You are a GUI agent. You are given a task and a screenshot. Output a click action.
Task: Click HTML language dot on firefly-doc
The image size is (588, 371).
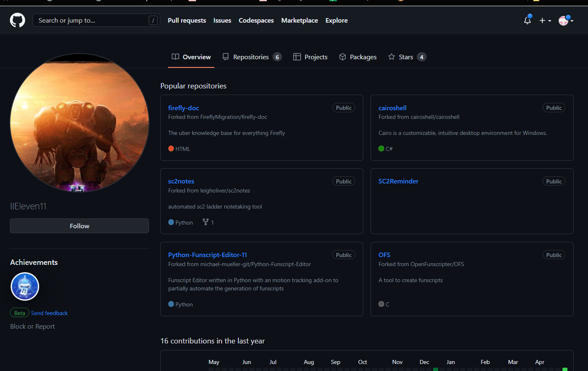coord(171,148)
